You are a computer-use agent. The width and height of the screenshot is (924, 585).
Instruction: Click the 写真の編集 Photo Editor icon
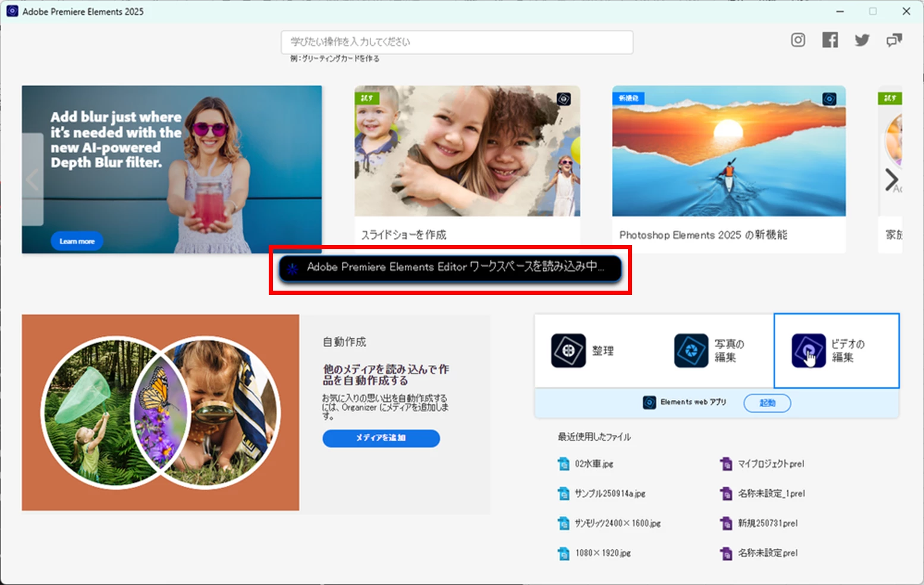tap(691, 351)
